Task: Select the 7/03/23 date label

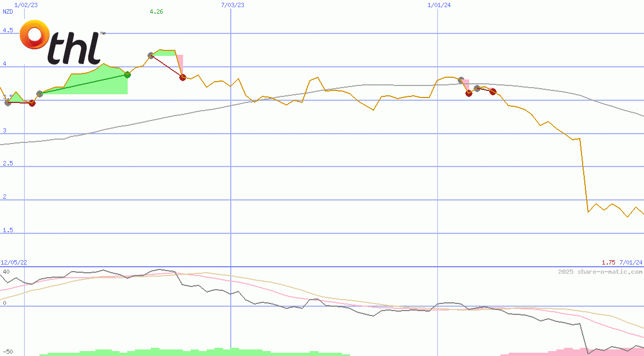Action: coord(231,5)
